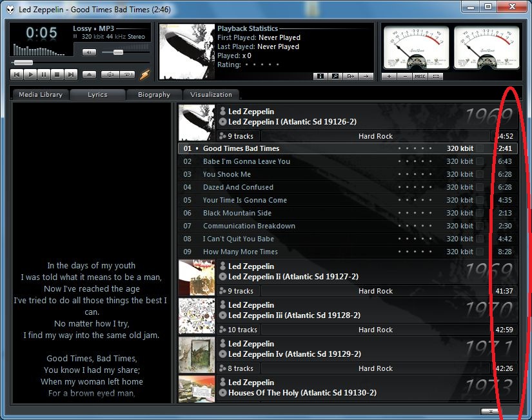Click the '10 tracks' label under Led Zeppelin Iii

242,330
